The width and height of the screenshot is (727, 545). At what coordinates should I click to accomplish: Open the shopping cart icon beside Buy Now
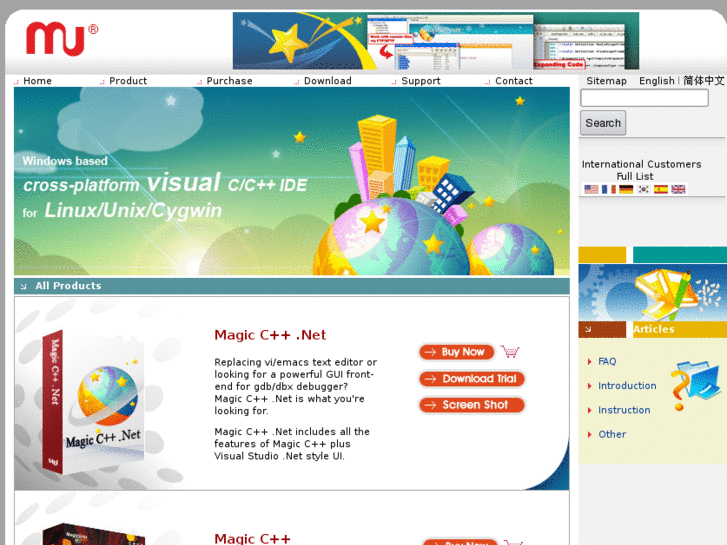click(x=510, y=352)
